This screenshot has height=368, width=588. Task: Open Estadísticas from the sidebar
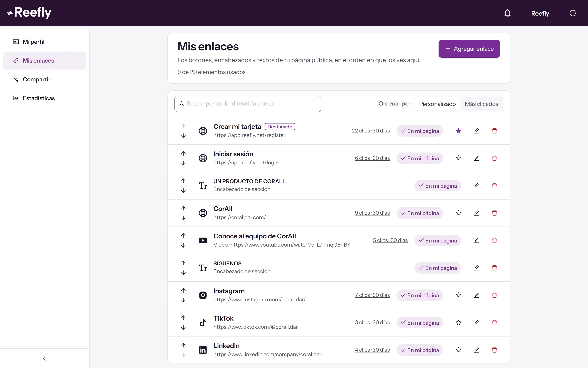(x=45, y=98)
